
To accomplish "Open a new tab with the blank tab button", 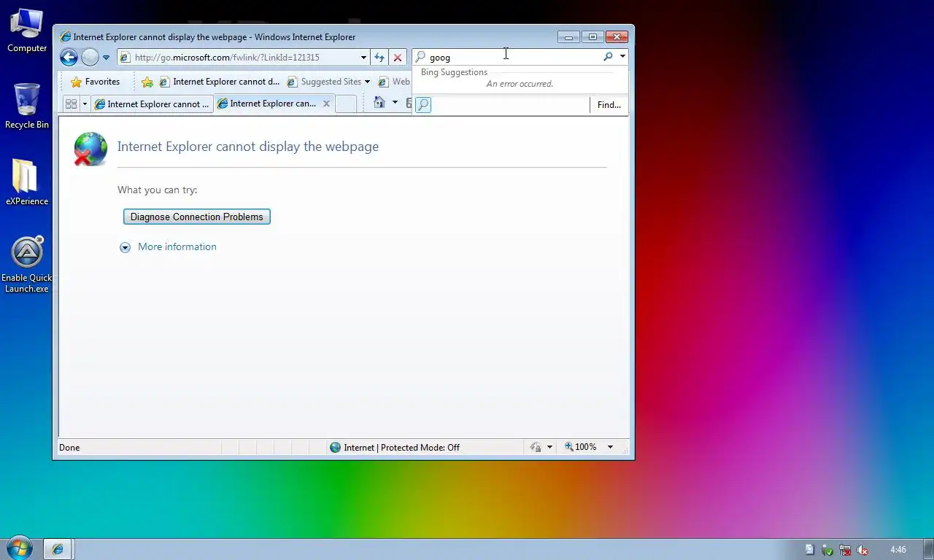I will pyautogui.click(x=346, y=104).
